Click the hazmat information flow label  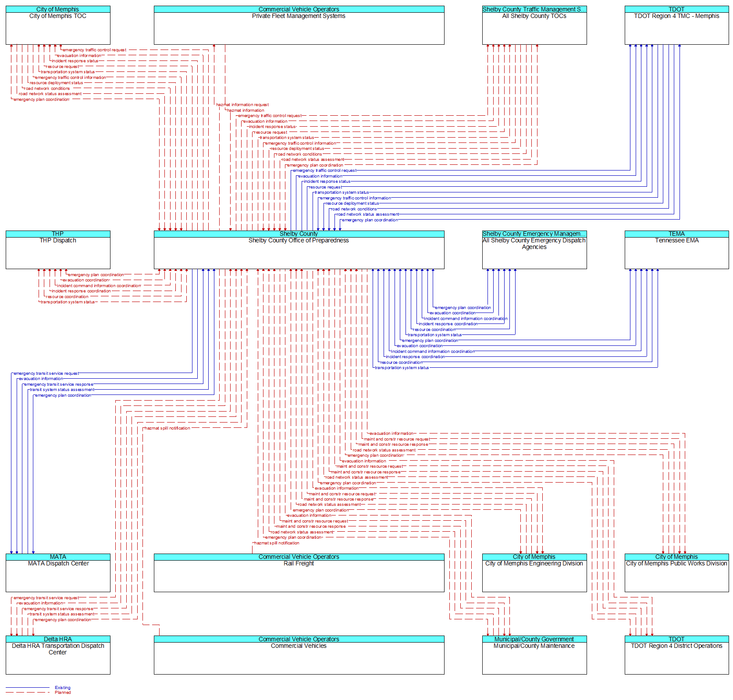tap(246, 110)
